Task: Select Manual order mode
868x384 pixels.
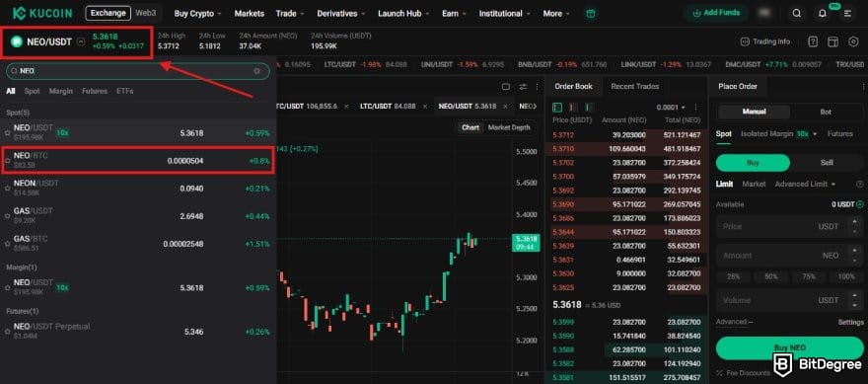Action: [x=754, y=112]
